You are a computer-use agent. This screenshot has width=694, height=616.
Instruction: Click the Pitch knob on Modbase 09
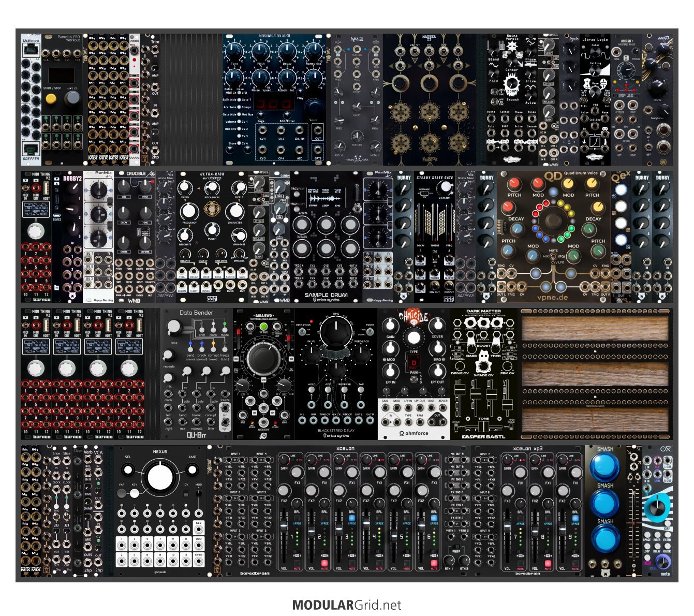pos(260,52)
